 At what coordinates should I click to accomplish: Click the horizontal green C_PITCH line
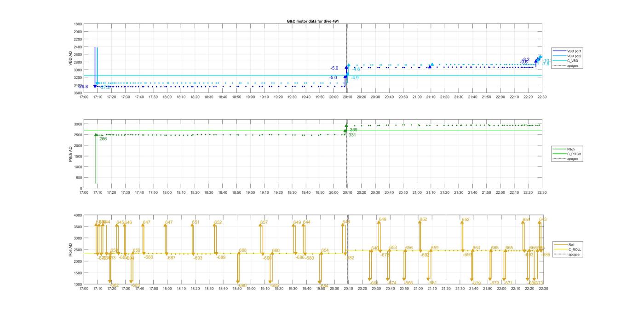pos(313,130)
